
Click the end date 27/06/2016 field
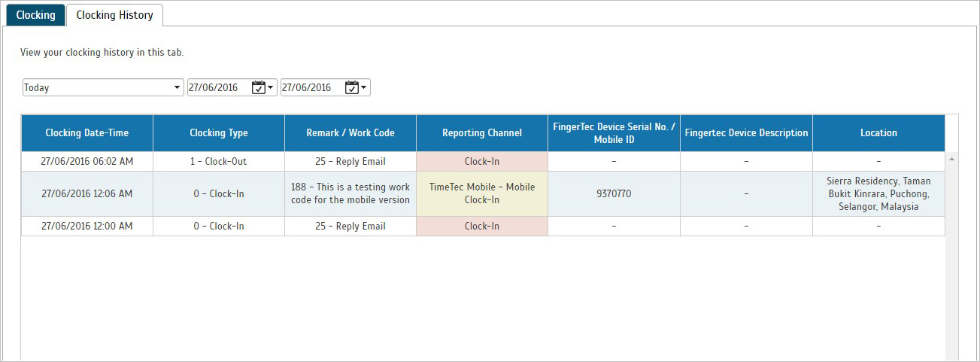[311, 87]
